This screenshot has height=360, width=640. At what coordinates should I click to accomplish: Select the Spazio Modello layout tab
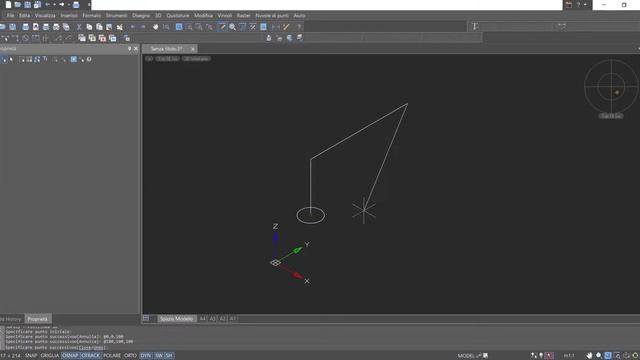[176, 319]
